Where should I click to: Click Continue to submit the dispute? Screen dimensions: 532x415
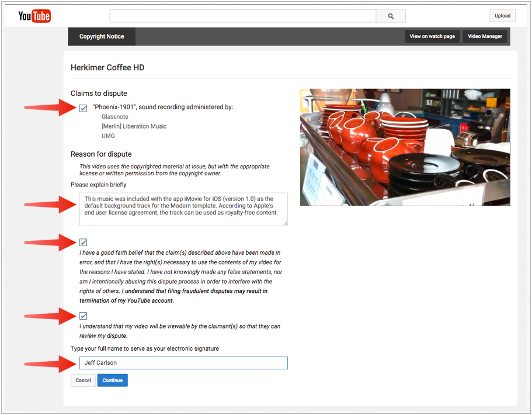click(113, 381)
